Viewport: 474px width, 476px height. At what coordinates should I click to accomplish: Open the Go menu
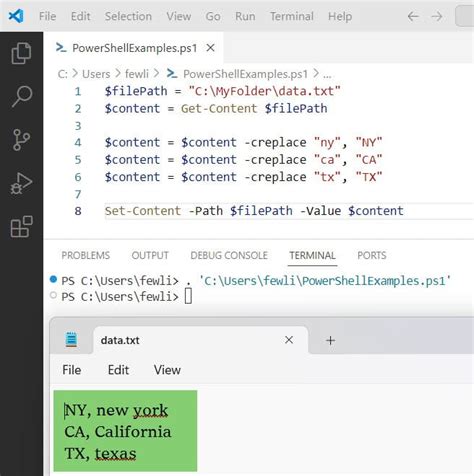(x=213, y=16)
